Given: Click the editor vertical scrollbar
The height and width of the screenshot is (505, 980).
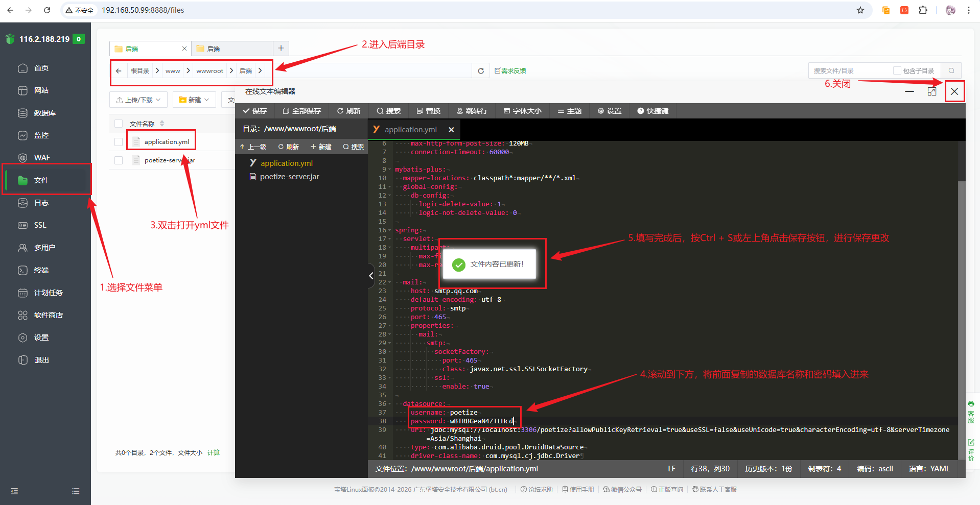Looking at the screenshot, I should coord(961,306).
